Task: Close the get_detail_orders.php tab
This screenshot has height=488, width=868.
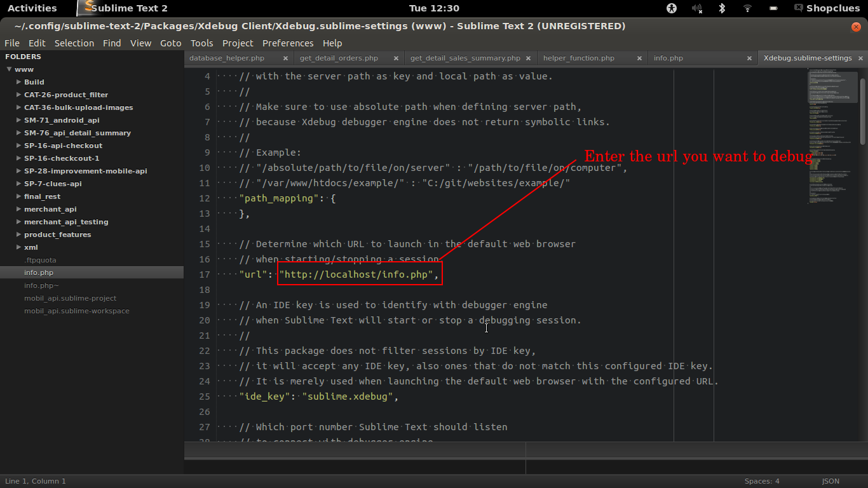Action: click(x=396, y=57)
